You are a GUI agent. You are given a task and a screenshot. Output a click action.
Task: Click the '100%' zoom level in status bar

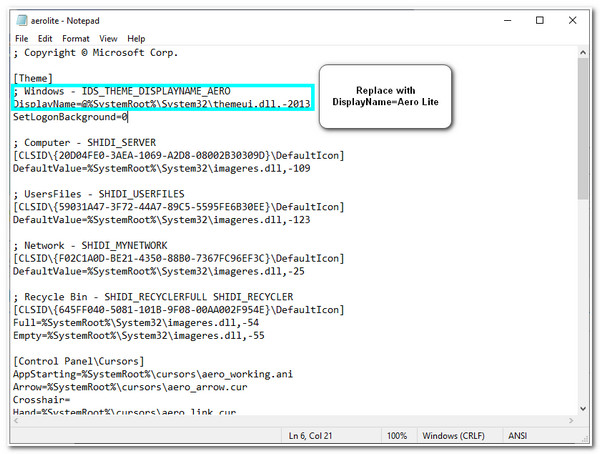[397, 436]
